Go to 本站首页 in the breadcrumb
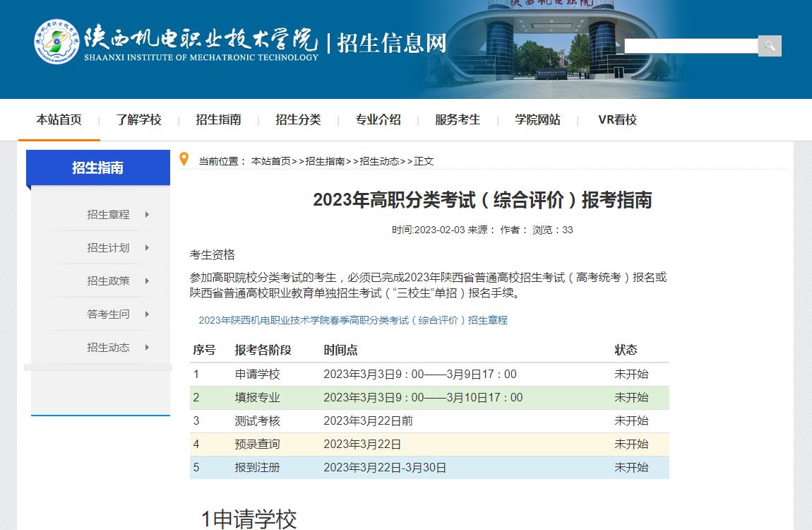This screenshot has width=812, height=530. pyautogui.click(x=271, y=161)
